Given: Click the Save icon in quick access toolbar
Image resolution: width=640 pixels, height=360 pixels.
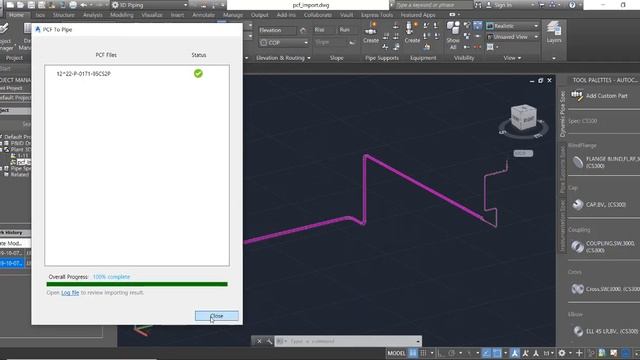Looking at the screenshot, I should [x=31, y=5].
